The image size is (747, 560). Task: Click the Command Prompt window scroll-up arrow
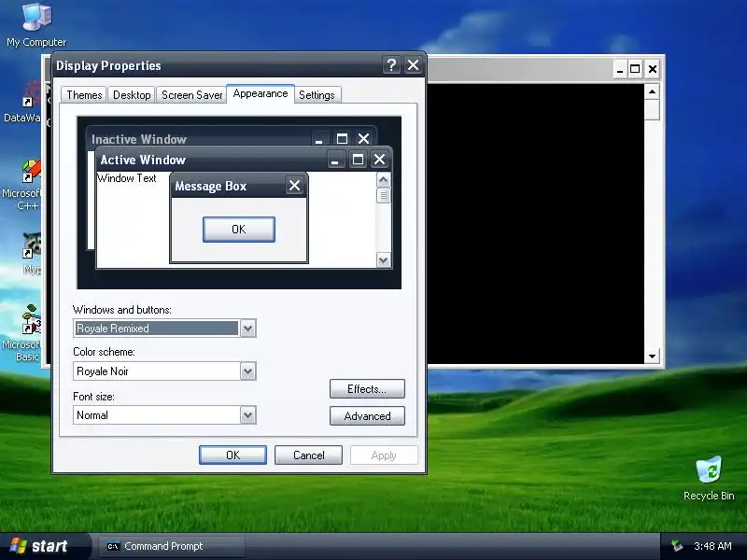(x=652, y=91)
